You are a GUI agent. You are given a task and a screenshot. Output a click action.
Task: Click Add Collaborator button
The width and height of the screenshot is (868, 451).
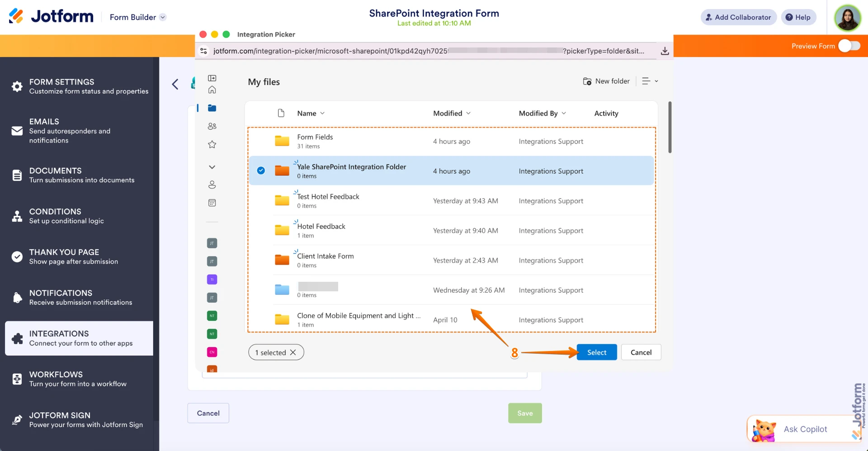(x=739, y=17)
